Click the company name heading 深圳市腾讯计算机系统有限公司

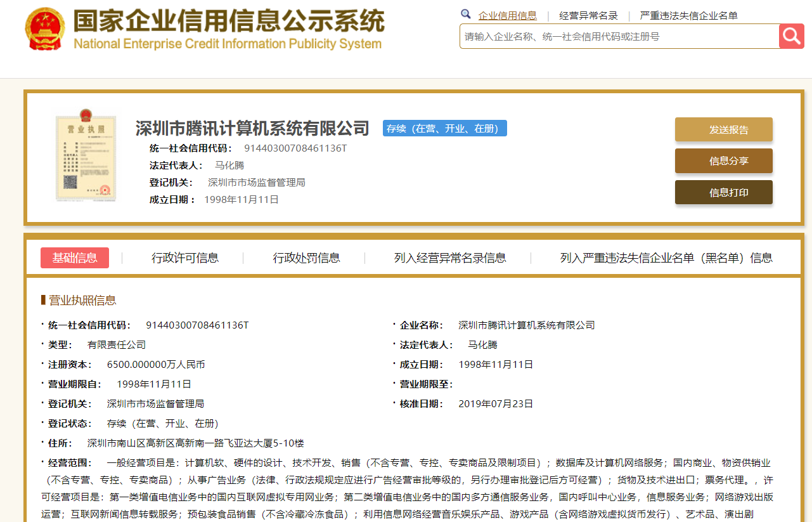tap(252, 128)
